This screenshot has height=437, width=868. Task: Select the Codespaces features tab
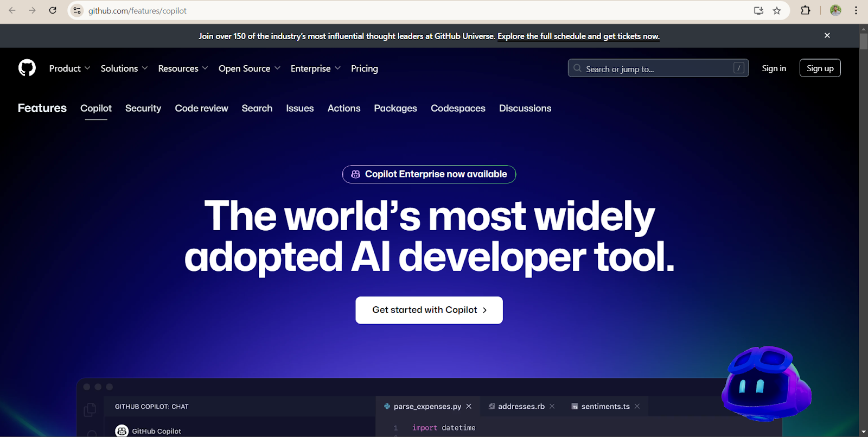tap(458, 108)
